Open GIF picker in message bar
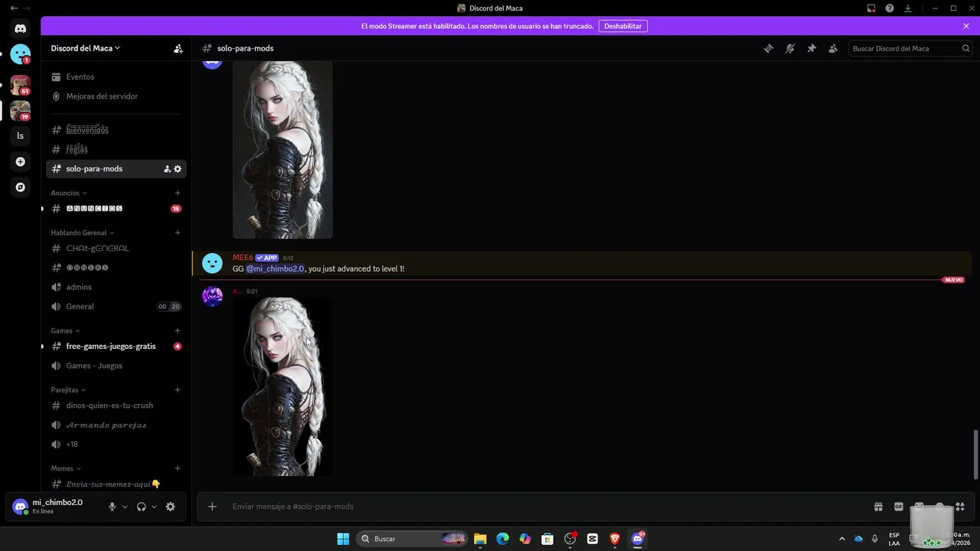980x551 pixels. (x=899, y=507)
